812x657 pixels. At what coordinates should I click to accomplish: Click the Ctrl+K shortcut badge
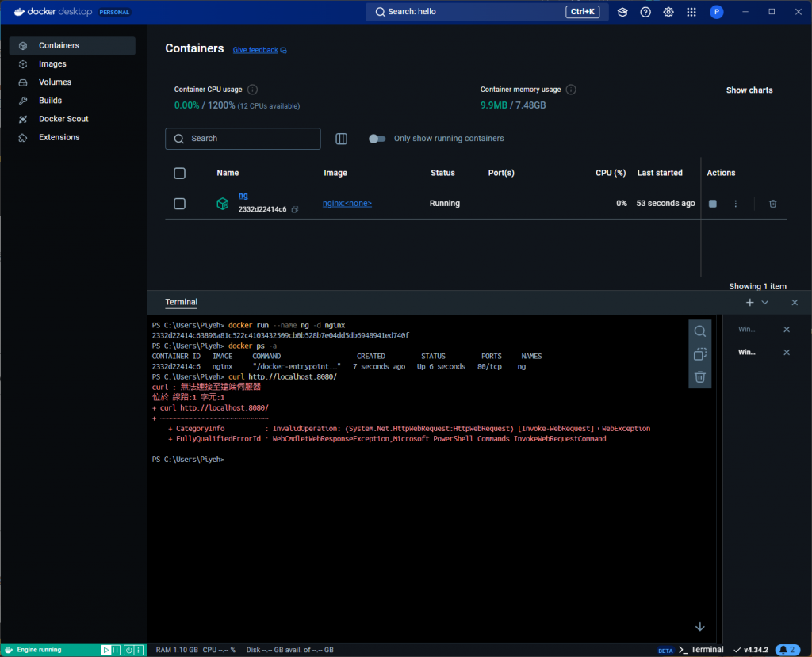click(583, 11)
